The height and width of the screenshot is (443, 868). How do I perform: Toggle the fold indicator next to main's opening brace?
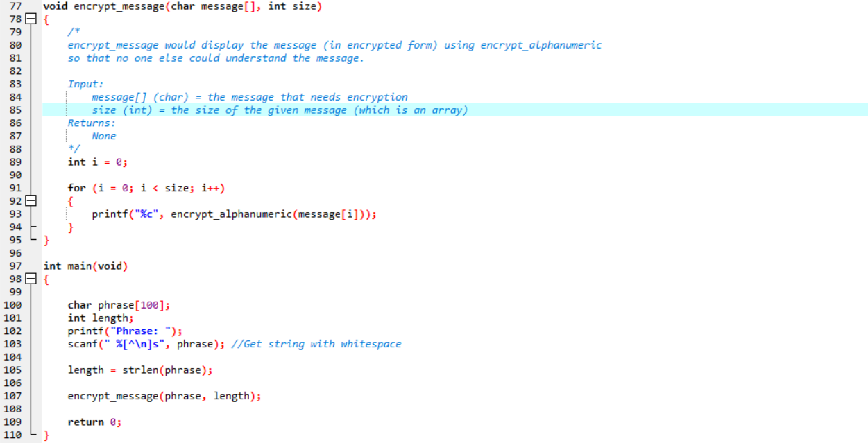30,279
